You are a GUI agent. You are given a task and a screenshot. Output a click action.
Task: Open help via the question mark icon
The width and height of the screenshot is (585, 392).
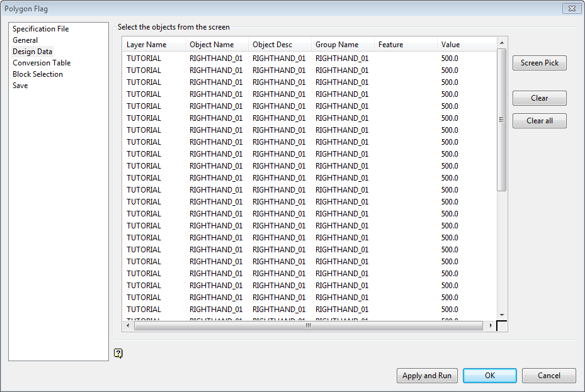pos(118,354)
